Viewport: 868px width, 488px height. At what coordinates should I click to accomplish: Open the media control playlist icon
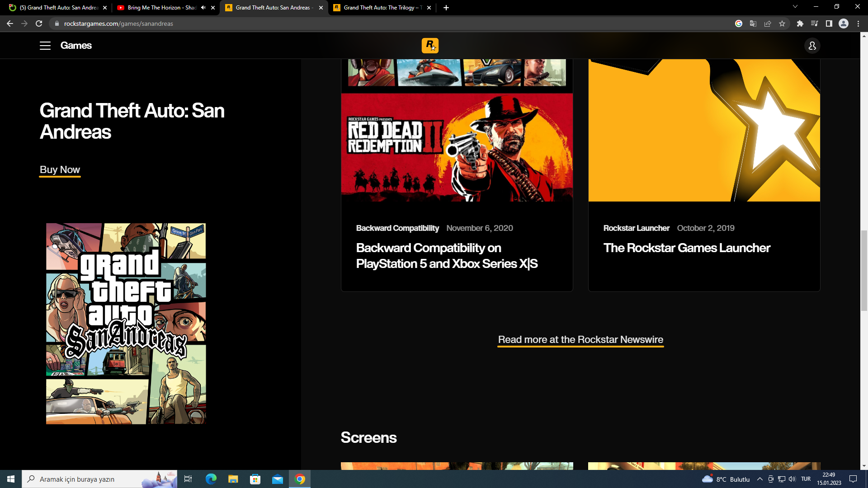[x=814, y=23]
